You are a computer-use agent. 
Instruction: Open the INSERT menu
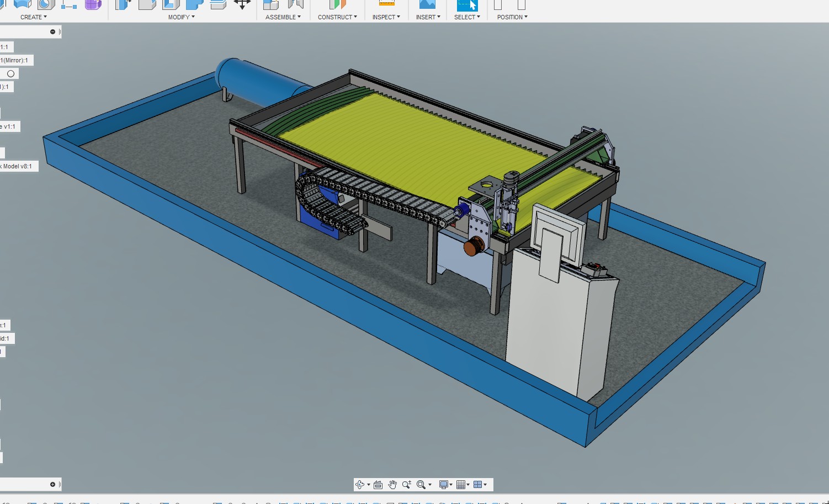pyautogui.click(x=428, y=17)
